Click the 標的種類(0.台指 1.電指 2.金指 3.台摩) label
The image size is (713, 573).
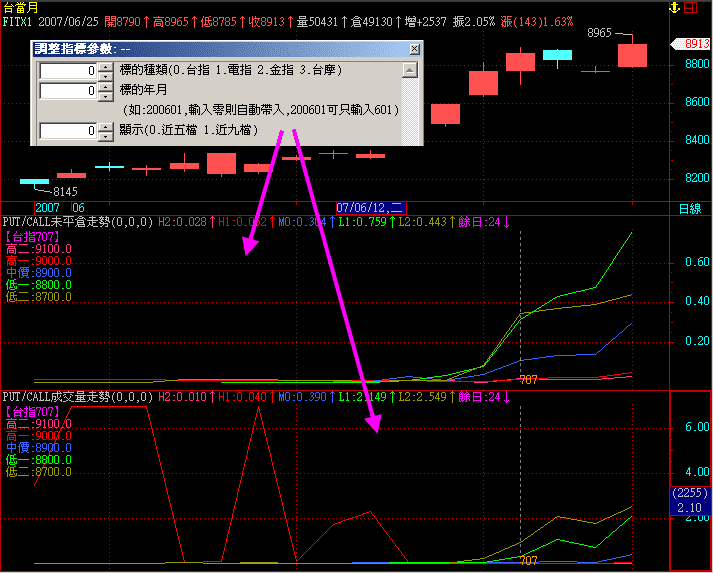pos(231,70)
